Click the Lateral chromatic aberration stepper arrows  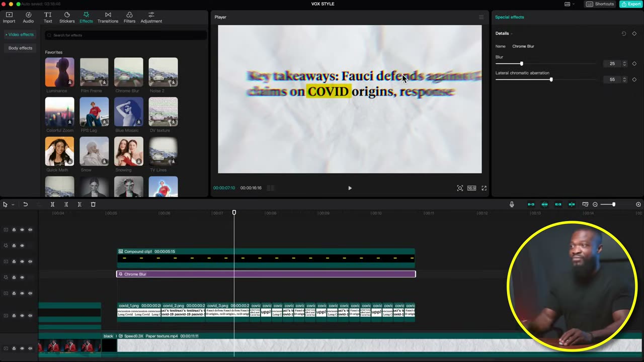pyautogui.click(x=624, y=79)
